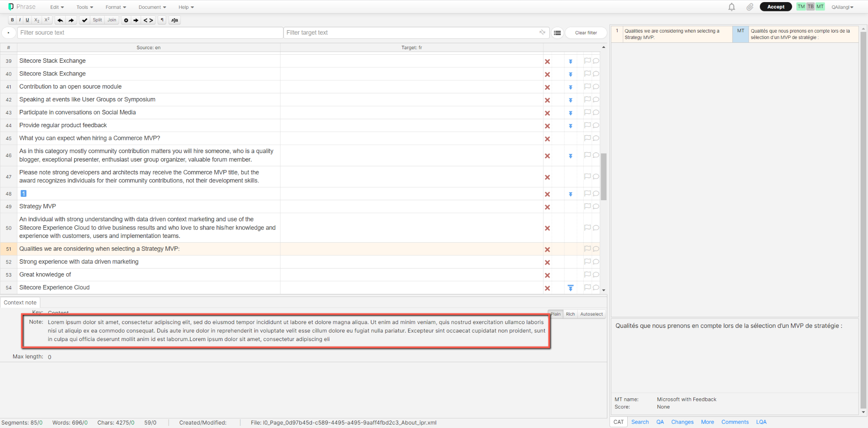This screenshot has width=868, height=428.
Task: Select the Context note tab
Action: [x=20, y=302]
